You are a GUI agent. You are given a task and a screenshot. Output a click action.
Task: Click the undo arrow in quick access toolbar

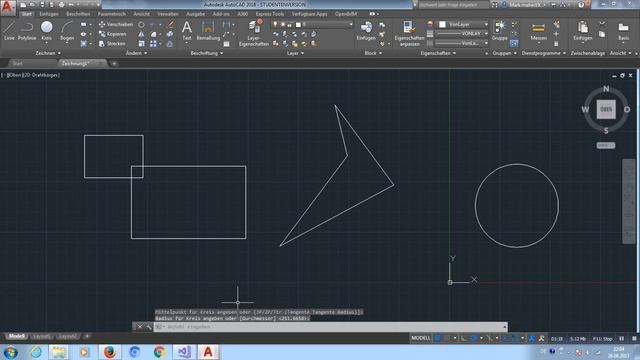click(71, 5)
